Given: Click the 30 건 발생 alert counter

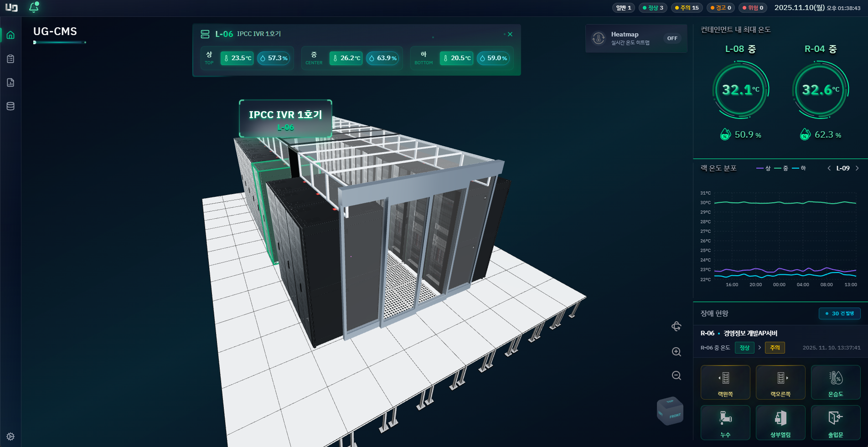Looking at the screenshot, I should click(839, 313).
